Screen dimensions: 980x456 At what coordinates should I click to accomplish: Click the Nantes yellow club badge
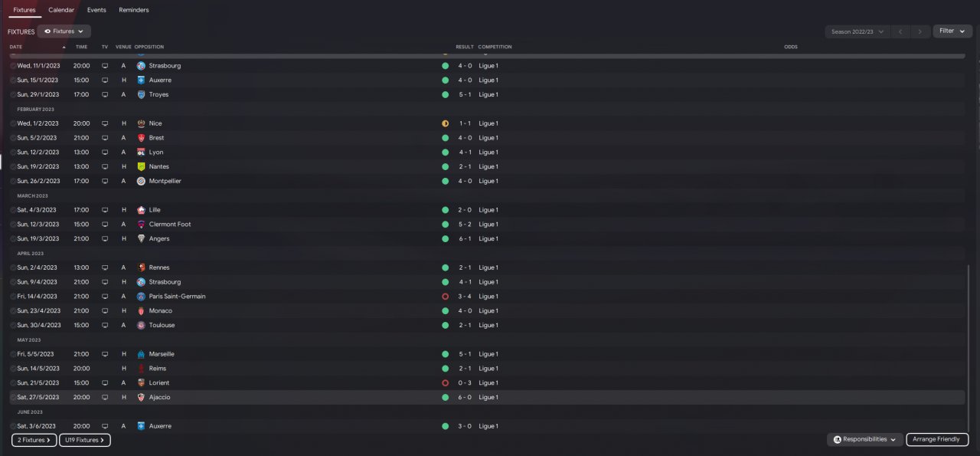[141, 166]
